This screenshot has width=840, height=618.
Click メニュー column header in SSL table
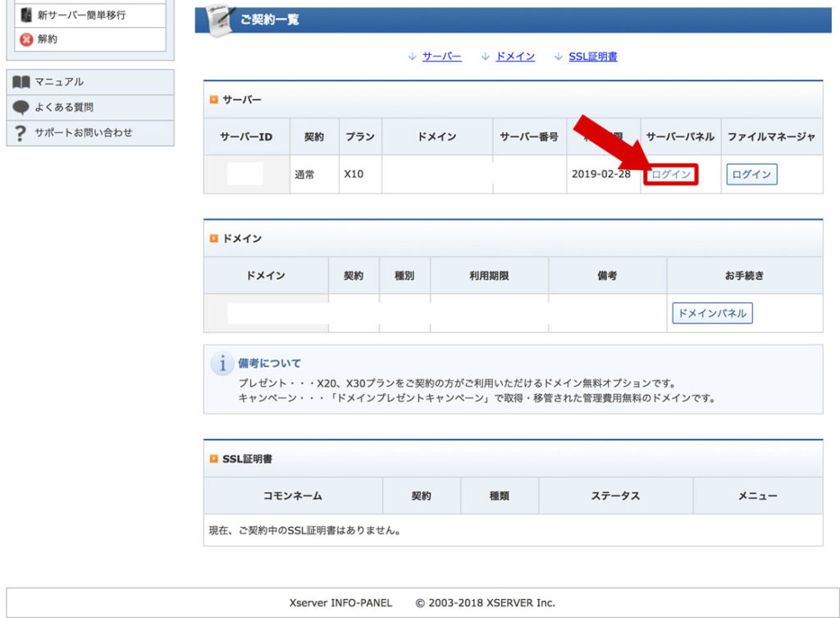(757, 496)
